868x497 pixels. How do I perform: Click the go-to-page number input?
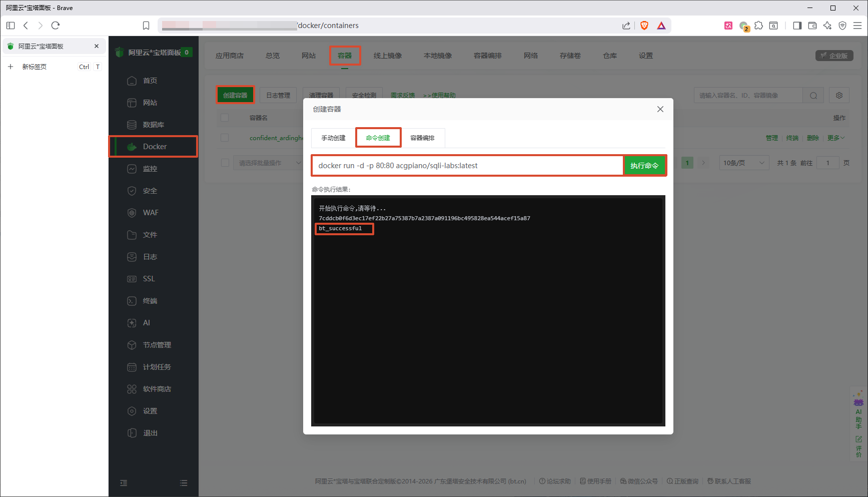point(827,163)
